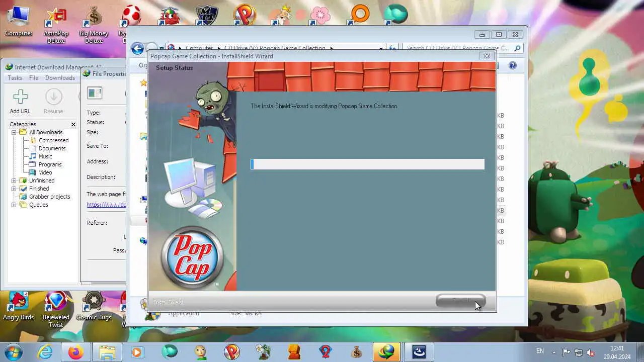This screenshot has height=362, width=644.
Task: Click the InstallShield setup progress bar
Action: click(367, 164)
